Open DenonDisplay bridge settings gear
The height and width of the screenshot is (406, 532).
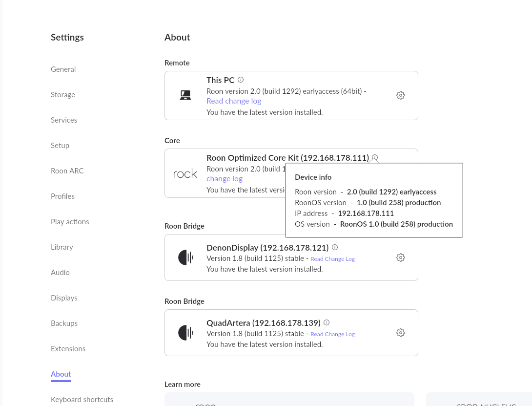tap(400, 258)
